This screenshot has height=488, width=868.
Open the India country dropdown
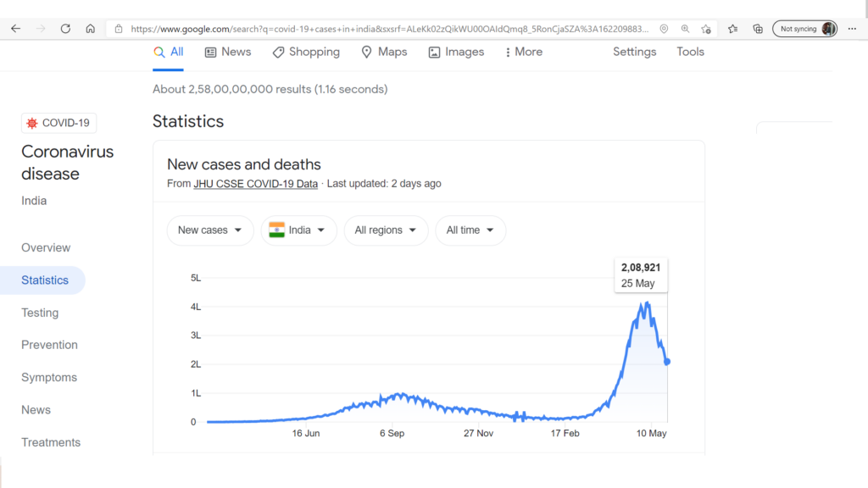point(299,230)
